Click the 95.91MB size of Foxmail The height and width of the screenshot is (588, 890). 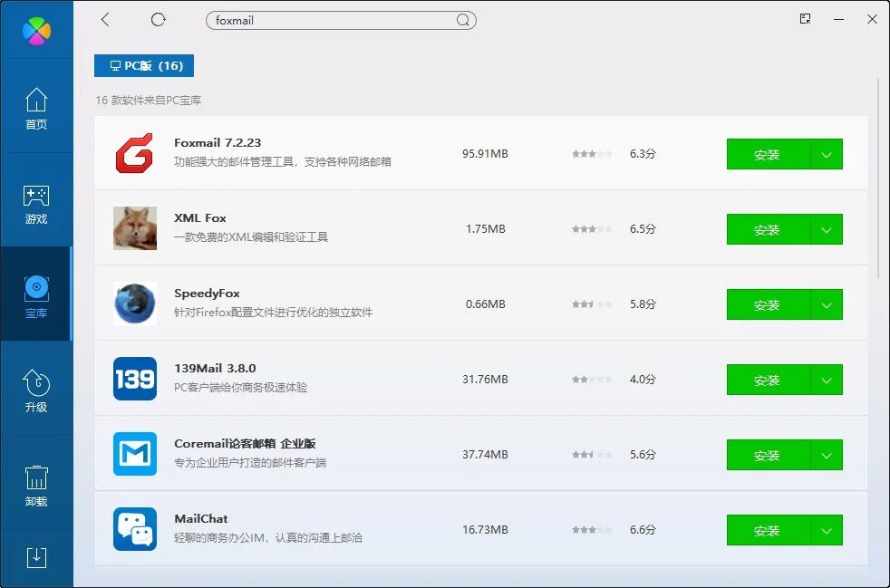point(485,153)
